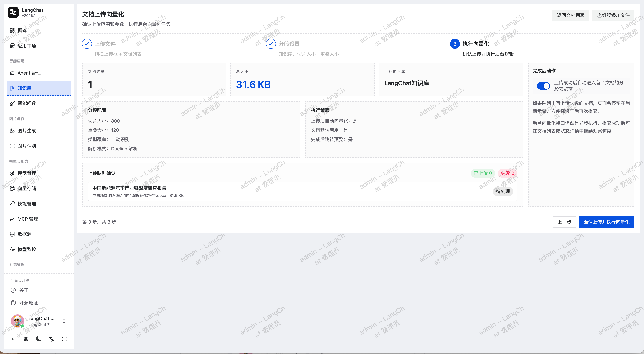Click the 模型监控 activity icon

pos(12,249)
